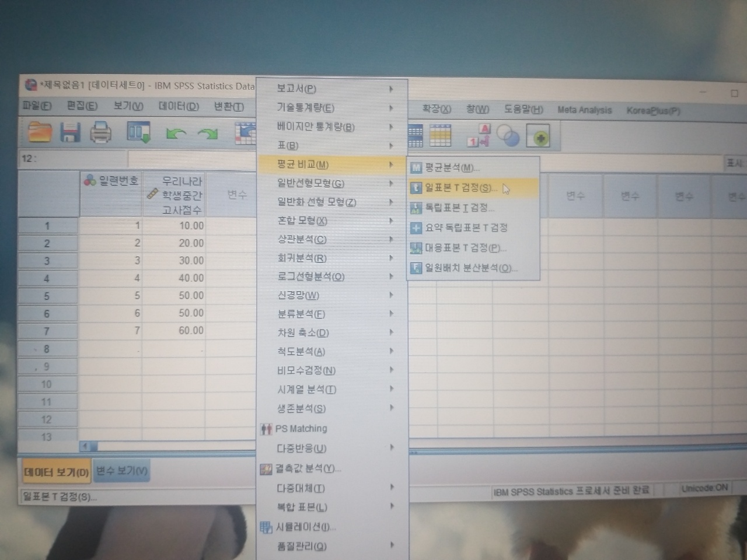This screenshot has width=747, height=560.
Task: Click the overlapping circles variable sets icon
Action: pos(508,136)
